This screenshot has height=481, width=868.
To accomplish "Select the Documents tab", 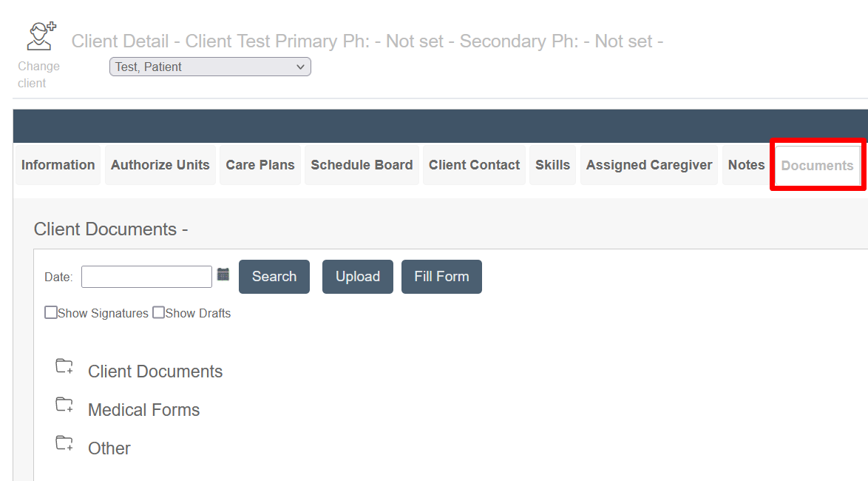I will pos(817,166).
